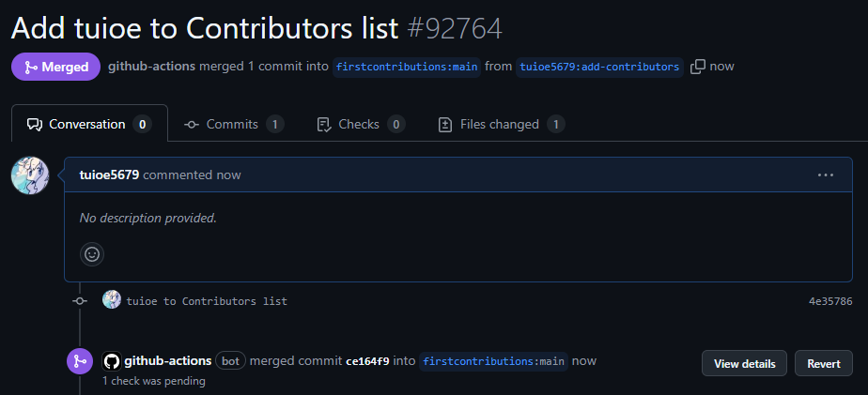Click the github-actions octocat avatar icon

(x=111, y=362)
